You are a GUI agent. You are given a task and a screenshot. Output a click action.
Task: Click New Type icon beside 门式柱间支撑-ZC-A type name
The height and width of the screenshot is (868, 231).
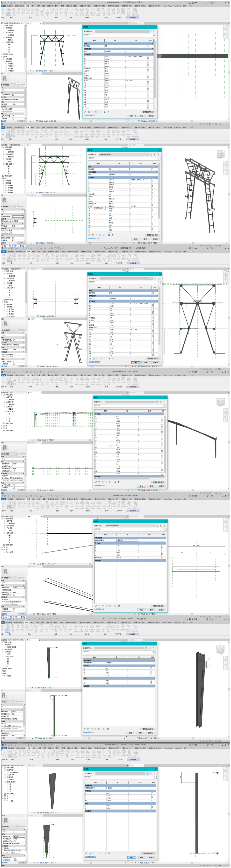[x=151, y=155]
